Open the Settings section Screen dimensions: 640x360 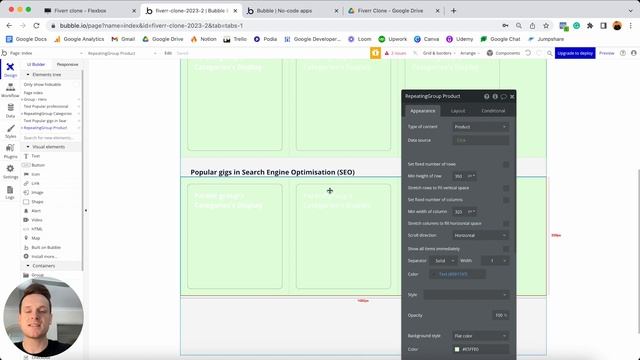(10, 172)
